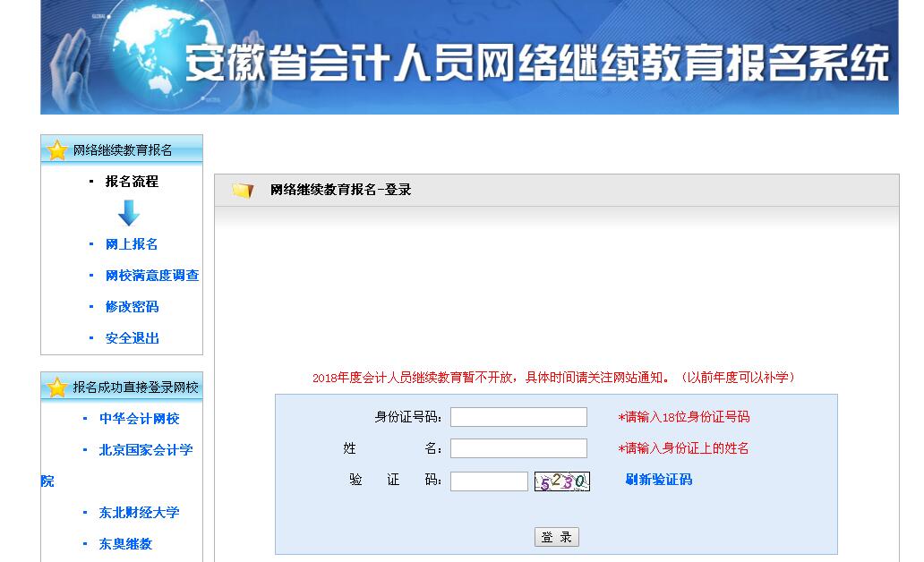Click the star icon beside 网络继续教育报名
The width and height of the screenshot is (924, 562).
[x=57, y=150]
